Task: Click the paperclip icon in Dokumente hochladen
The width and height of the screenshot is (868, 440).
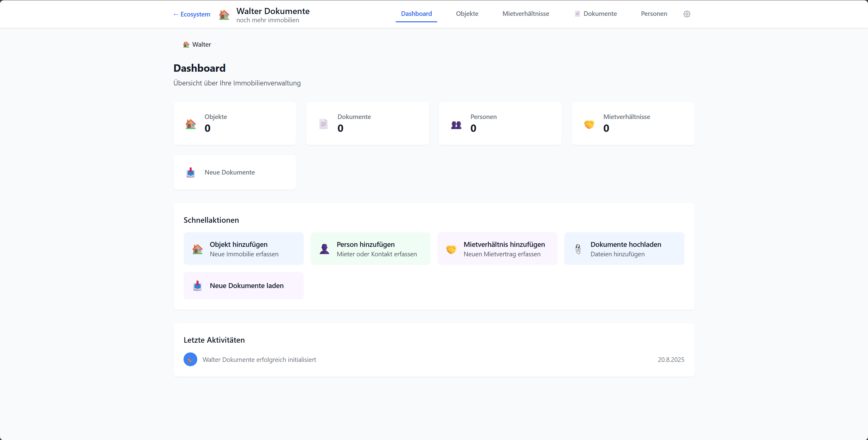Action: click(578, 249)
